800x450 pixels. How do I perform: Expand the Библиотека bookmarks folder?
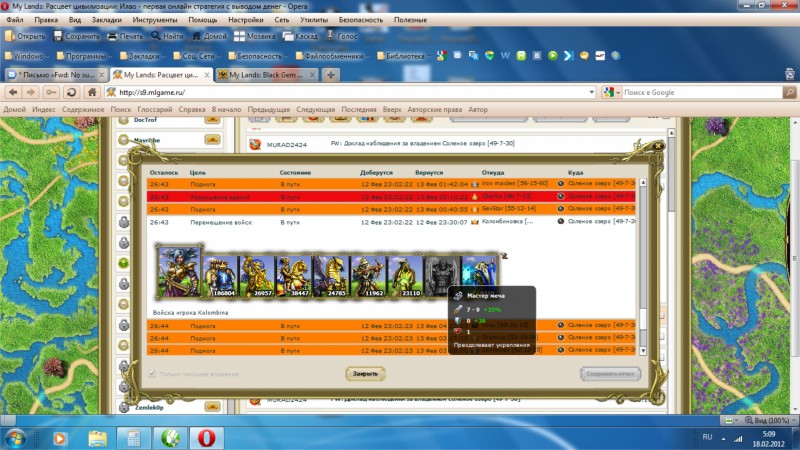pyautogui.click(x=404, y=56)
